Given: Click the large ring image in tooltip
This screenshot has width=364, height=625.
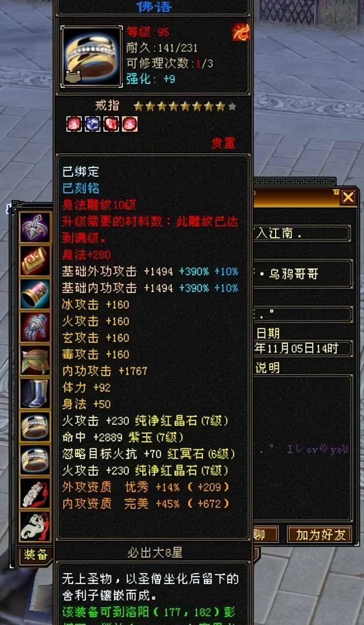Looking at the screenshot, I should coord(92,57).
